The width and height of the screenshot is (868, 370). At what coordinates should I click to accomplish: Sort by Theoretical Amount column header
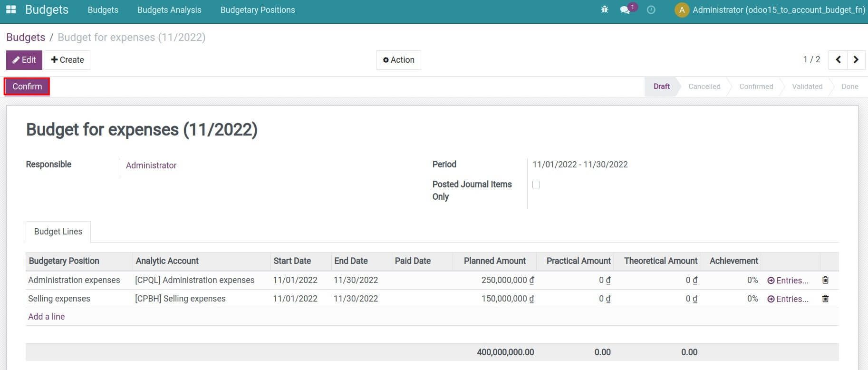pyautogui.click(x=657, y=261)
